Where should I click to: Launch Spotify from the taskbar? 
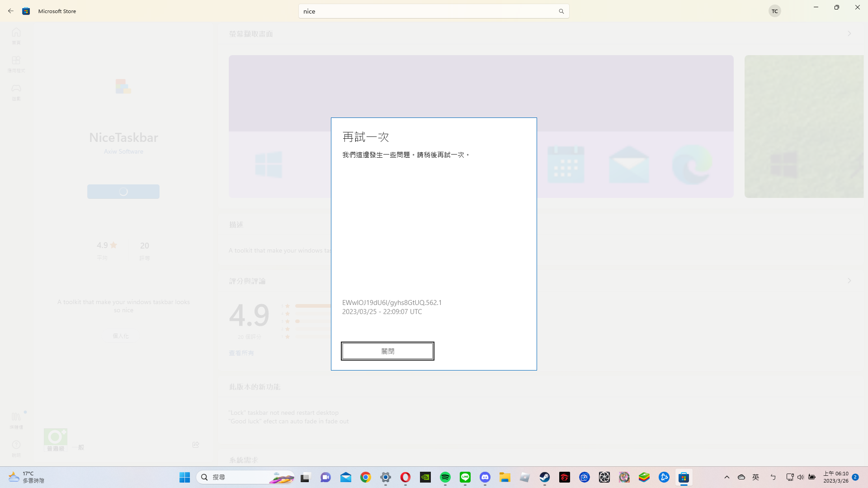(445, 477)
